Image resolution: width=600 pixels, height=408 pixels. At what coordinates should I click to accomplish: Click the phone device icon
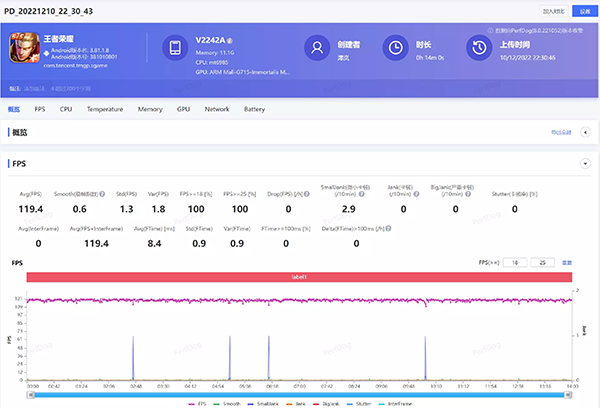pos(175,48)
